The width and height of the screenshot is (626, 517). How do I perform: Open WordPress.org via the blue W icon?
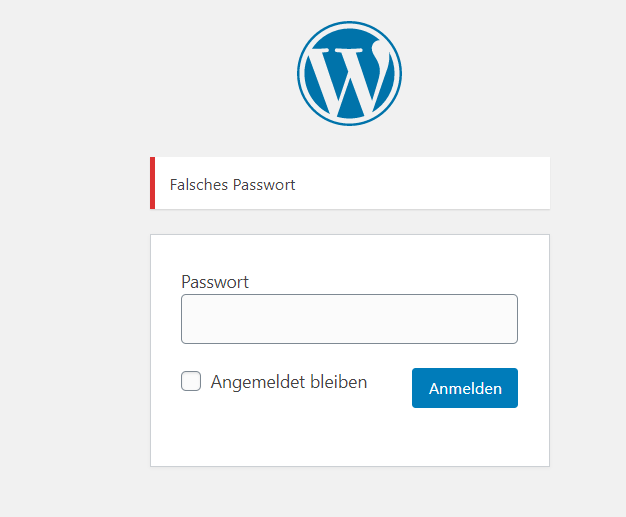click(349, 71)
